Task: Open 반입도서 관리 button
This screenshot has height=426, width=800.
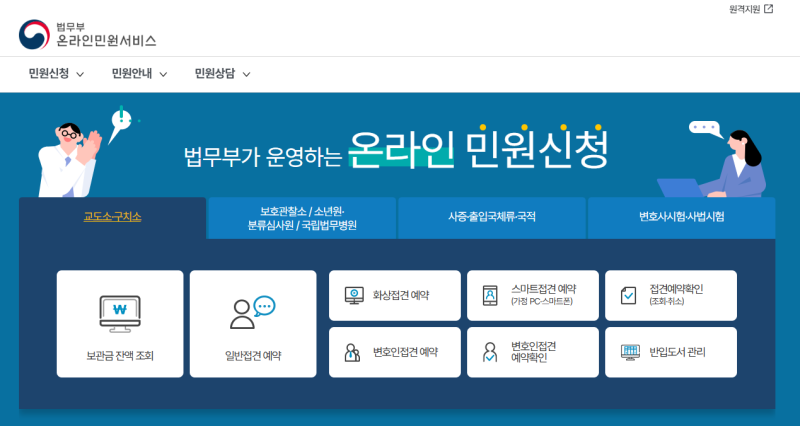Action: coord(671,352)
